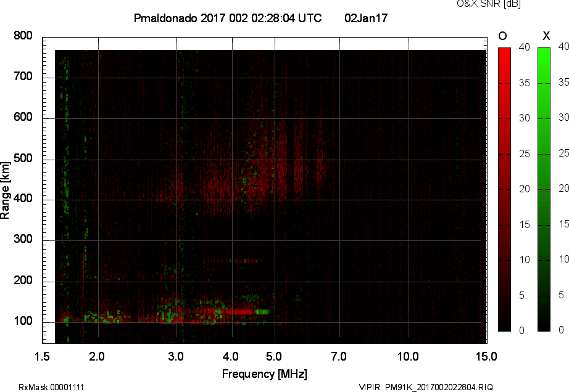Click the 10.0 tick on frequency axis
This screenshot has height=392, width=569.
click(x=408, y=356)
